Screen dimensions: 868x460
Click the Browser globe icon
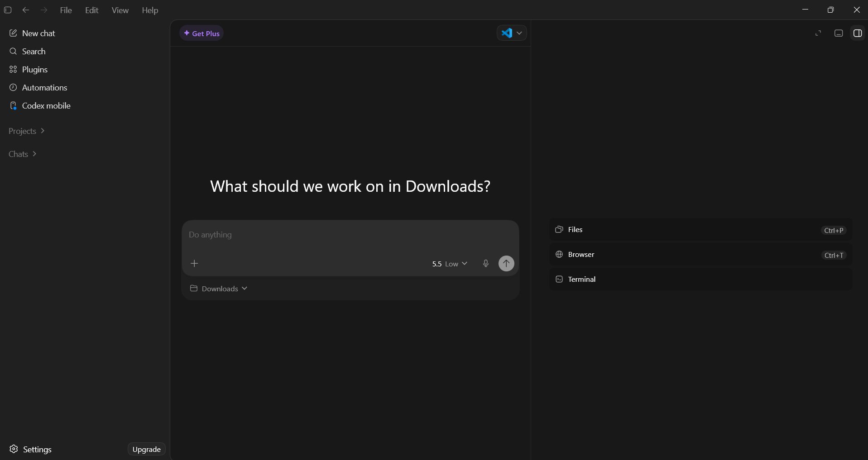point(559,254)
